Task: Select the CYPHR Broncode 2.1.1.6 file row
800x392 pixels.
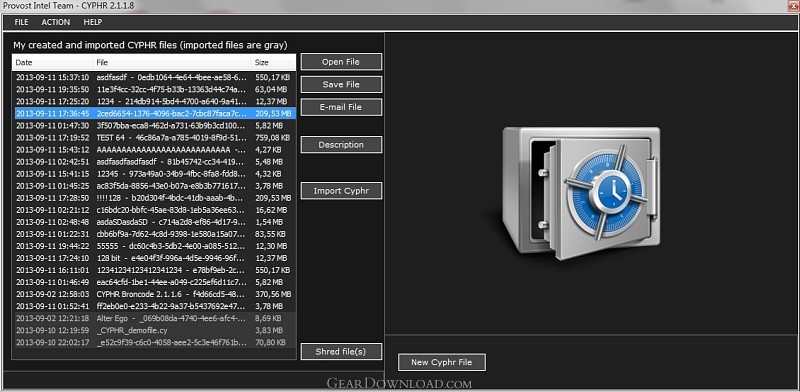Action: coord(154,295)
